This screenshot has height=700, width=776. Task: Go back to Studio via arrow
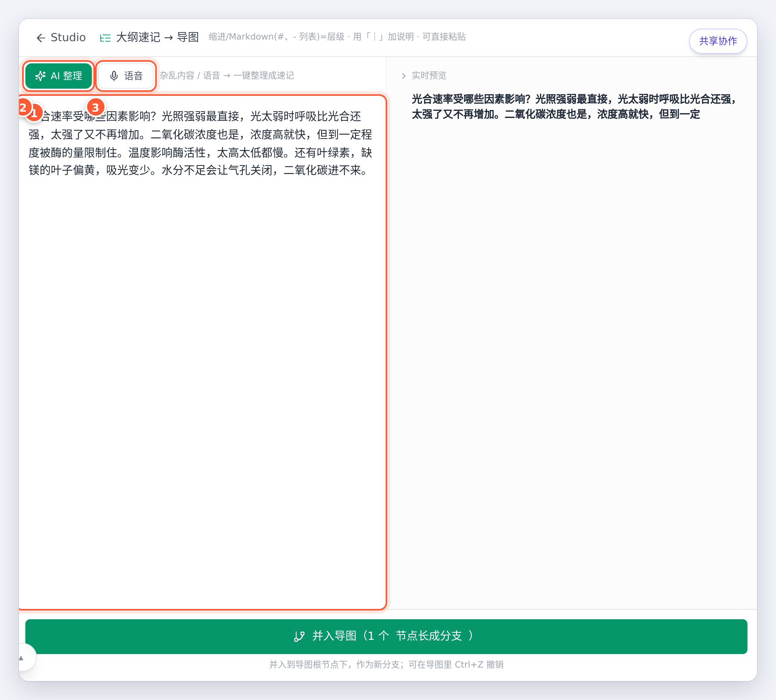point(61,38)
